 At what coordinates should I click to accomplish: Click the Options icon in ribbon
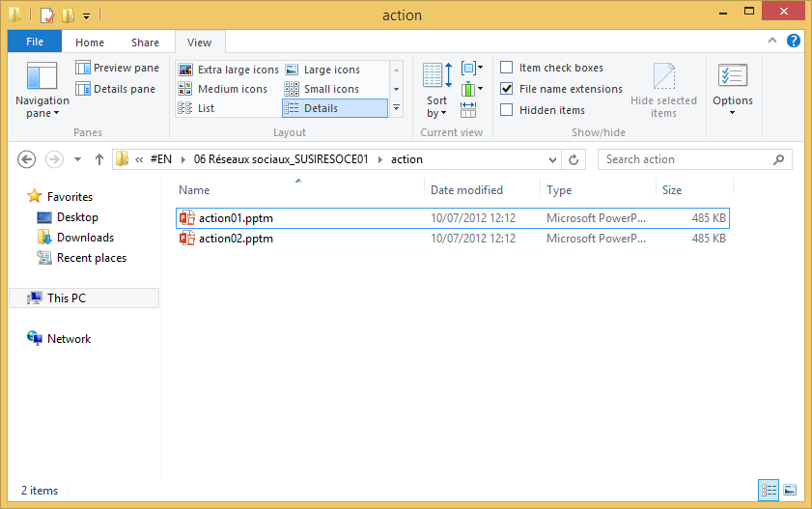tap(732, 76)
